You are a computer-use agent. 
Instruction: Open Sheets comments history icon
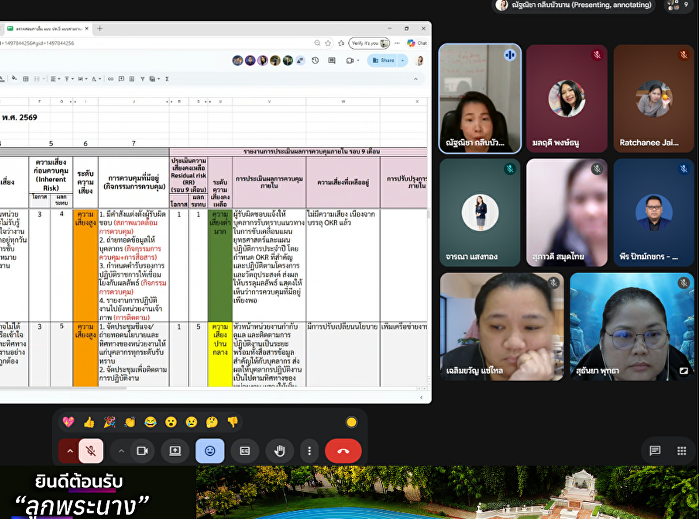pyautogui.click(x=332, y=60)
